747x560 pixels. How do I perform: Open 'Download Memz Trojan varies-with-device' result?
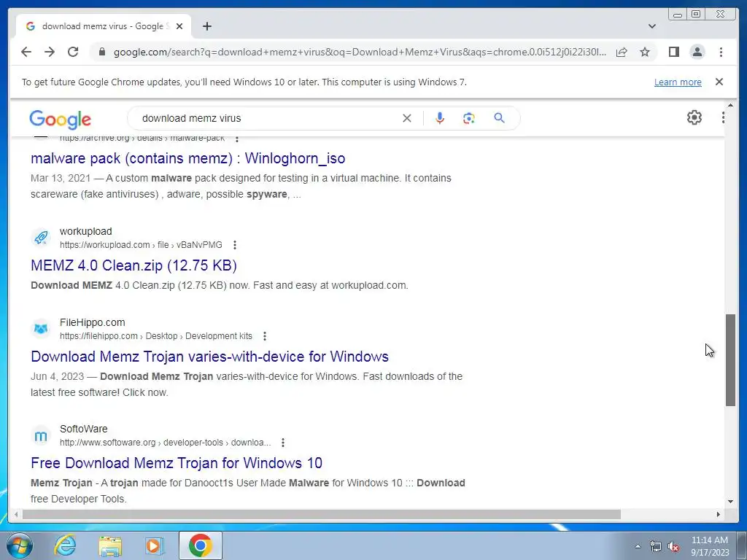tap(209, 356)
